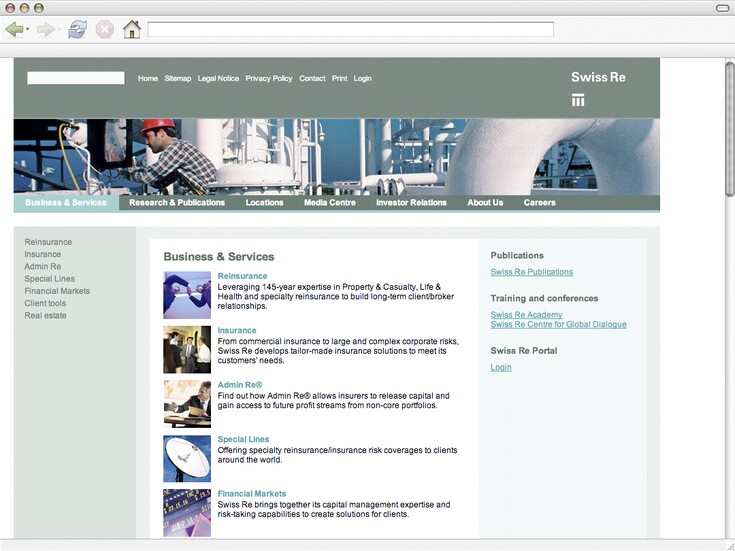Open the Admin Re® heading link
Image resolution: width=735 pixels, height=551 pixels.
240,385
